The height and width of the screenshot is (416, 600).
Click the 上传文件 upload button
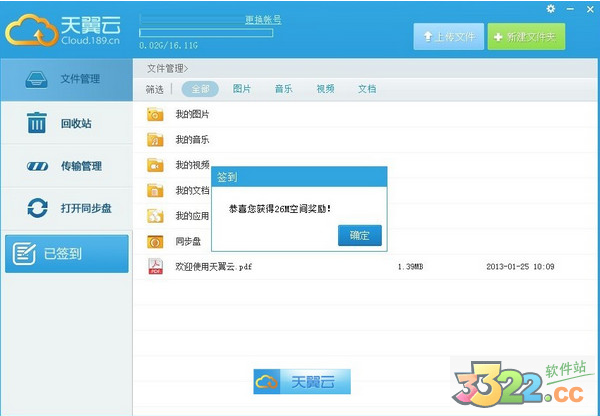click(448, 37)
